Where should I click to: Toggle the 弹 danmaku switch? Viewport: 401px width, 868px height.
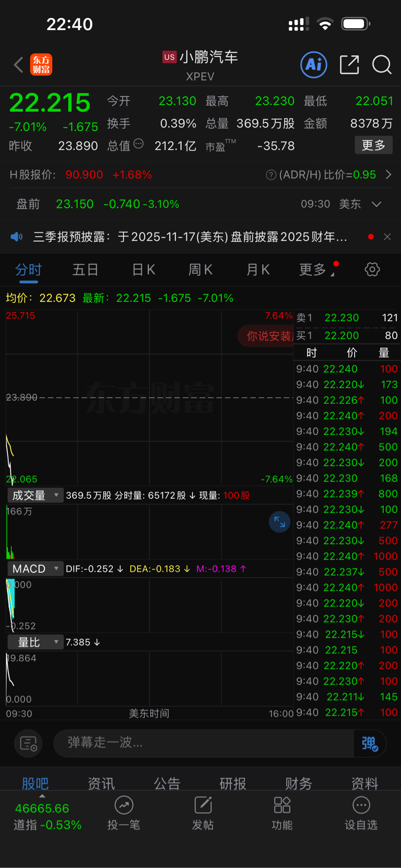pos(370,743)
